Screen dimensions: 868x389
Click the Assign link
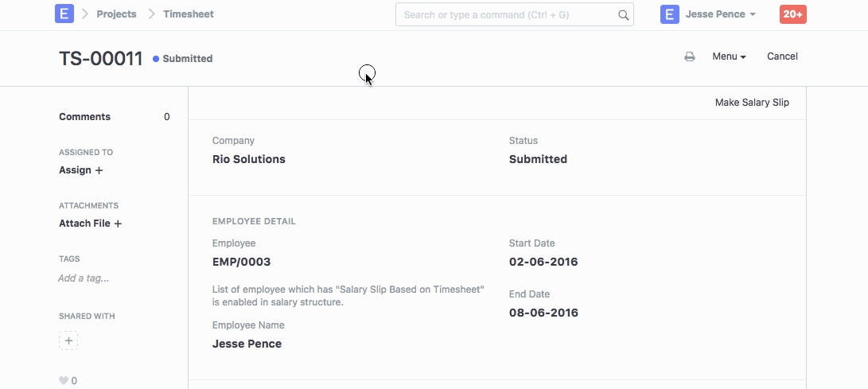[75, 170]
